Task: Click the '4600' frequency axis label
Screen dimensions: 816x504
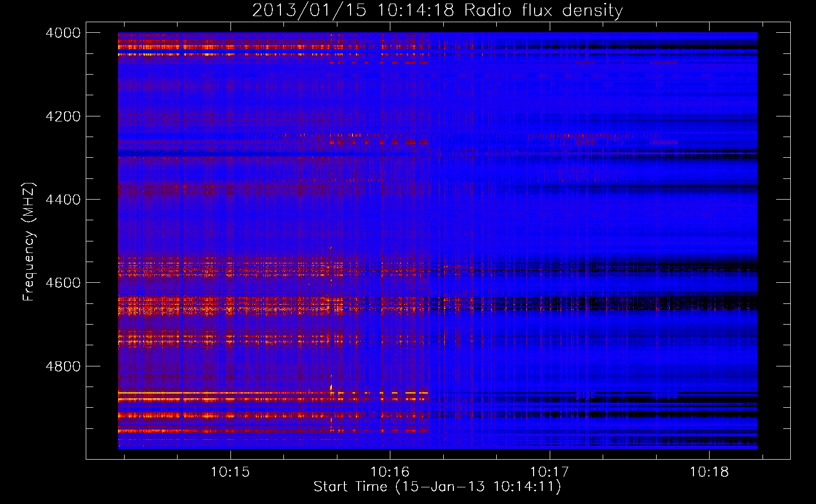Action: 63,283
